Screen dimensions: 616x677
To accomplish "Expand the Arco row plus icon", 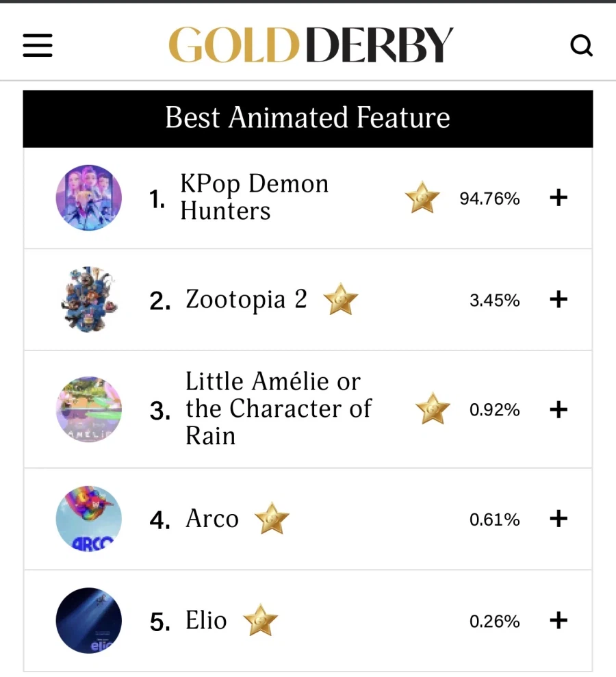I will coord(559,519).
